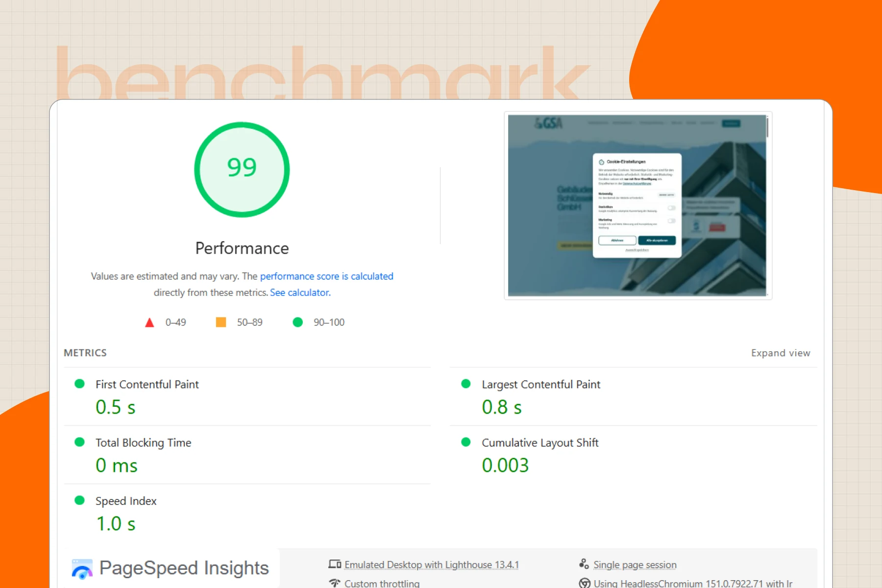
Task: Click the Single page session icon
Action: click(584, 564)
